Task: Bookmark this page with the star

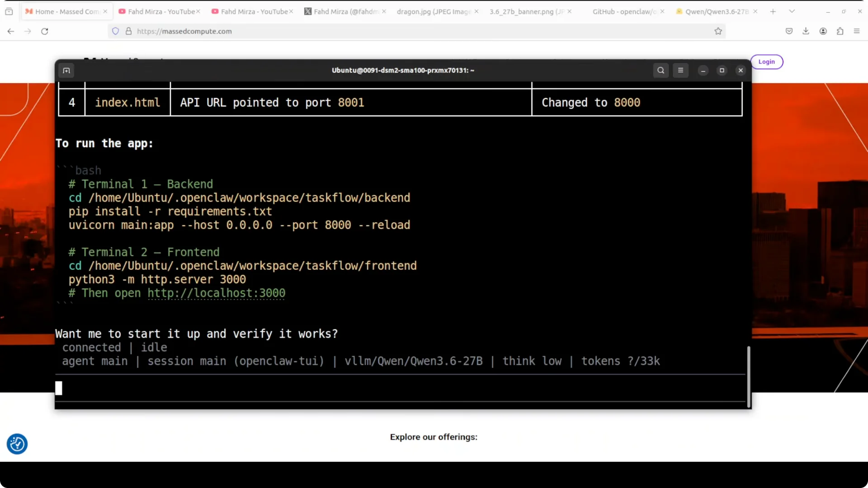Action: (718, 31)
